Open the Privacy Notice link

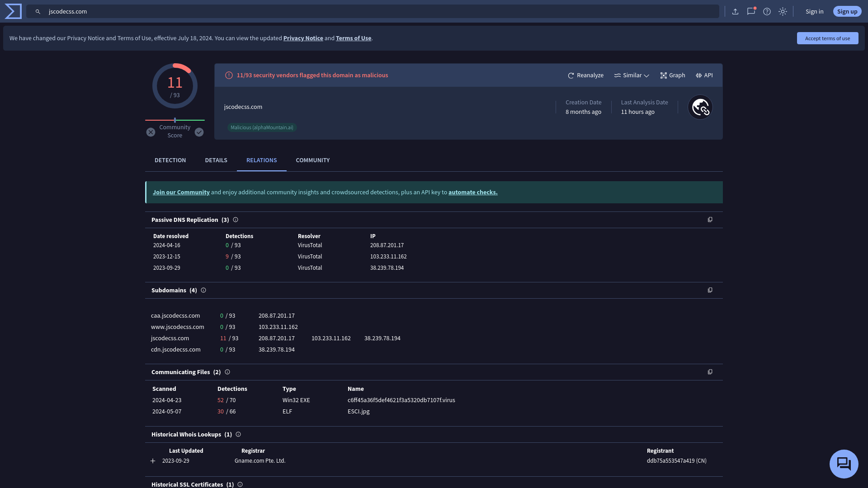[303, 38]
